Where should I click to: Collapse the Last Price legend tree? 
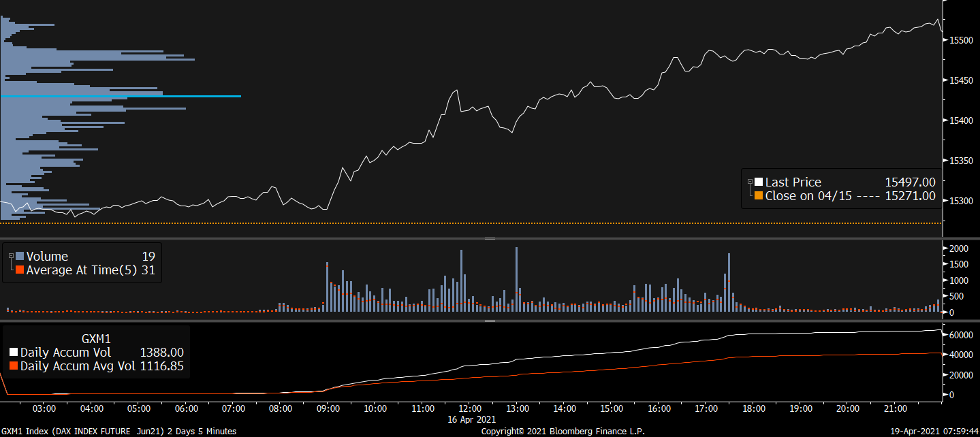click(750, 182)
